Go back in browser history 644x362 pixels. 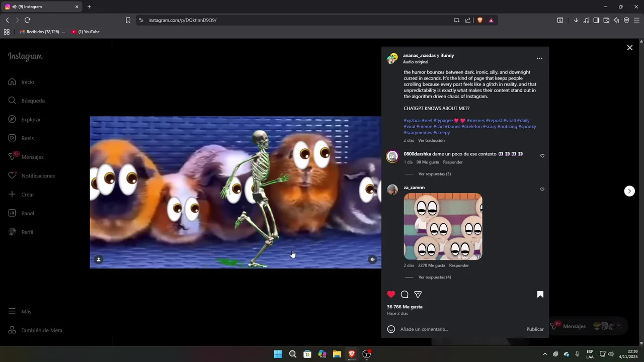pyautogui.click(x=7, y=20)
